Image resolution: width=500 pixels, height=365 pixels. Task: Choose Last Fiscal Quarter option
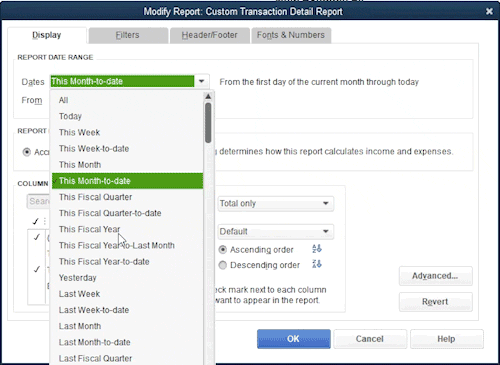click(127, 359)
